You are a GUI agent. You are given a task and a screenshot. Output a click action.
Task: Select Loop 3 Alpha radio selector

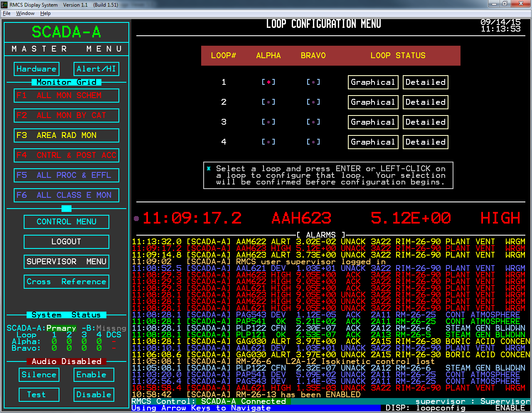(268, 122)
